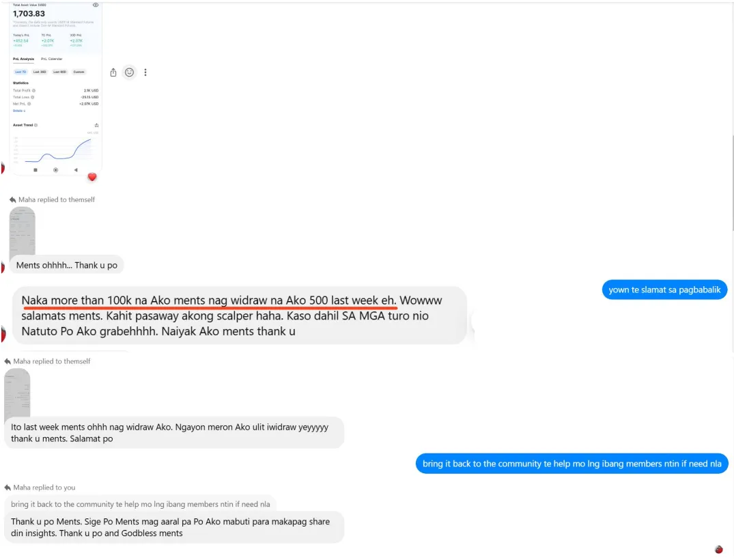Select the Last 30D range chip
Viewport: 734px width, 560px height.
(x=40, y=72)
